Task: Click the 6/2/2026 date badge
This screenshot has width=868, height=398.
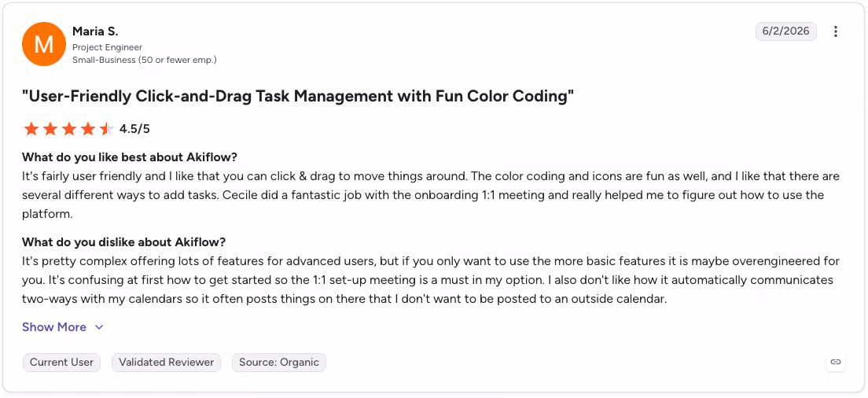Action: click(786, 31)
